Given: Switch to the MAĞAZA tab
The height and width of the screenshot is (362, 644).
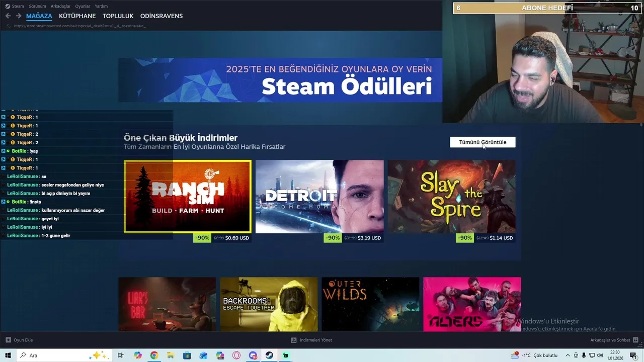Looking at the screenshot, I should point(39,16).
